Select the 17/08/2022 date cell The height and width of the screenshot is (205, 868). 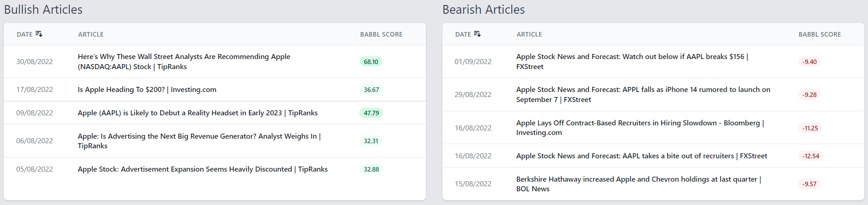pyautogui.click(x=34, y=90)
